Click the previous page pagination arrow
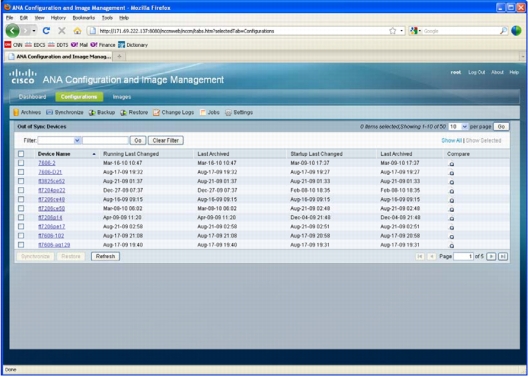This screenshot has width=529, height=377. (431, 257)
